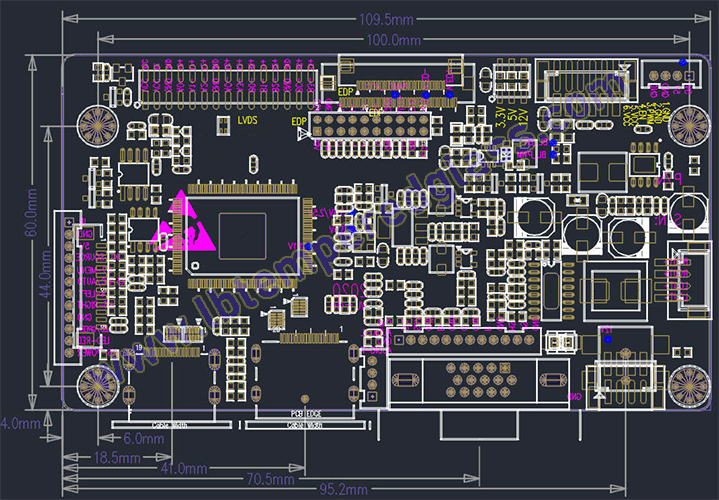
Task: Click the PCB EDGE label
Action: click(x=306, y=413)
